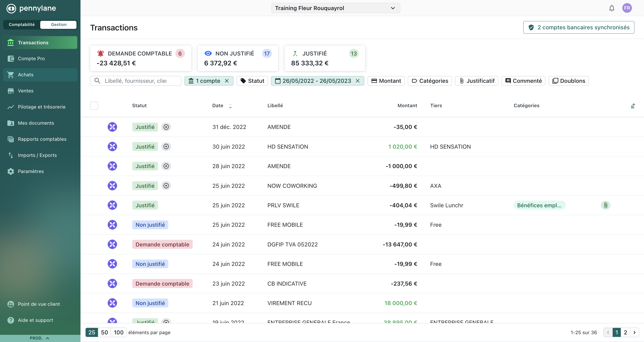Open Paramètres

tap(40, 171)
